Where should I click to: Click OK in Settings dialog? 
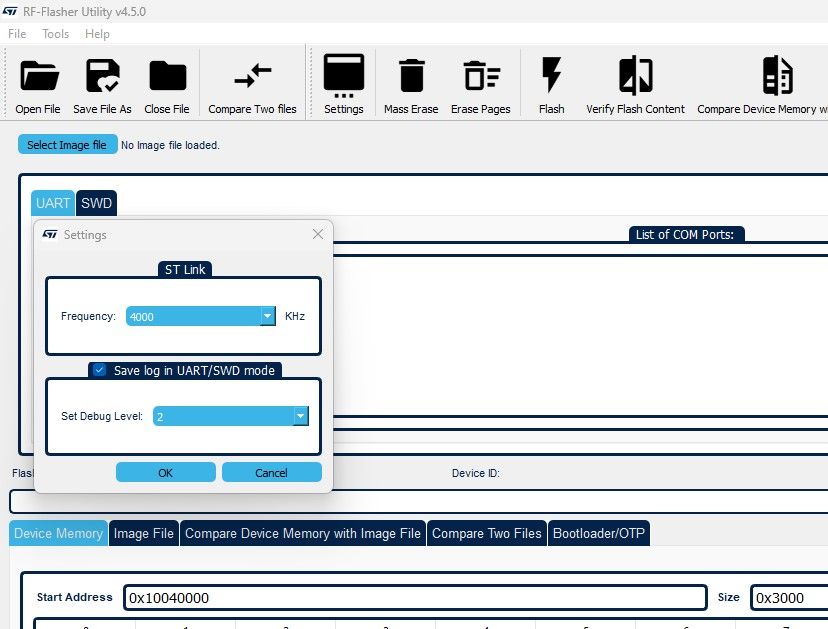tap(165, 472)
